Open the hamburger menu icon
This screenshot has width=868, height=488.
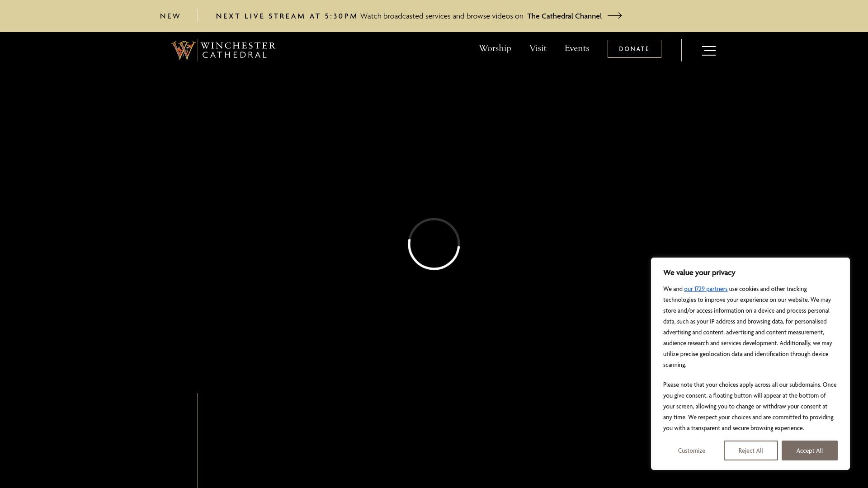coord(708,51)
